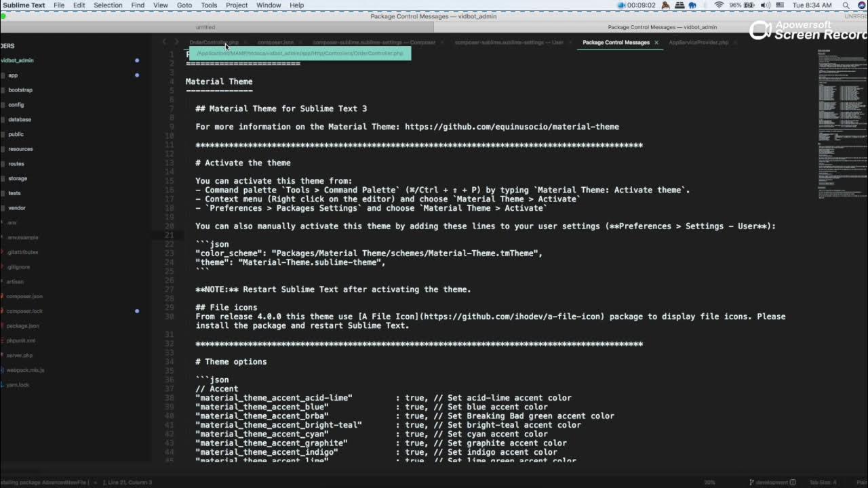
Task: Follow the equinusocio/material-theme GitHub link
Action: coord(512,127)
